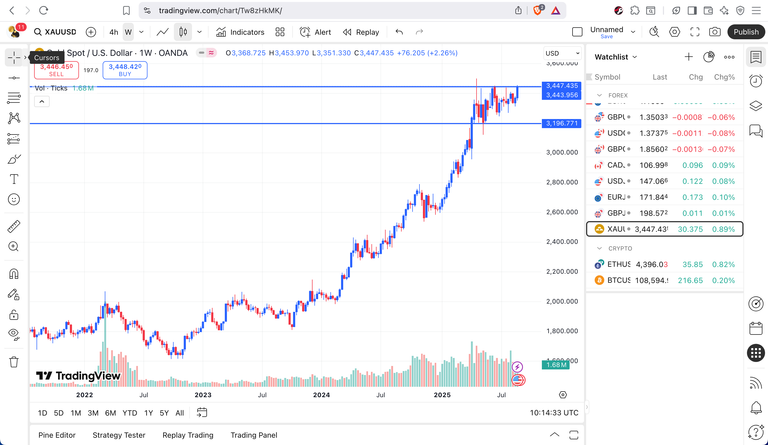This screenshot has width=768, height=445.
Task: Toggle lock all drawings
Action: tap(14, 315)
